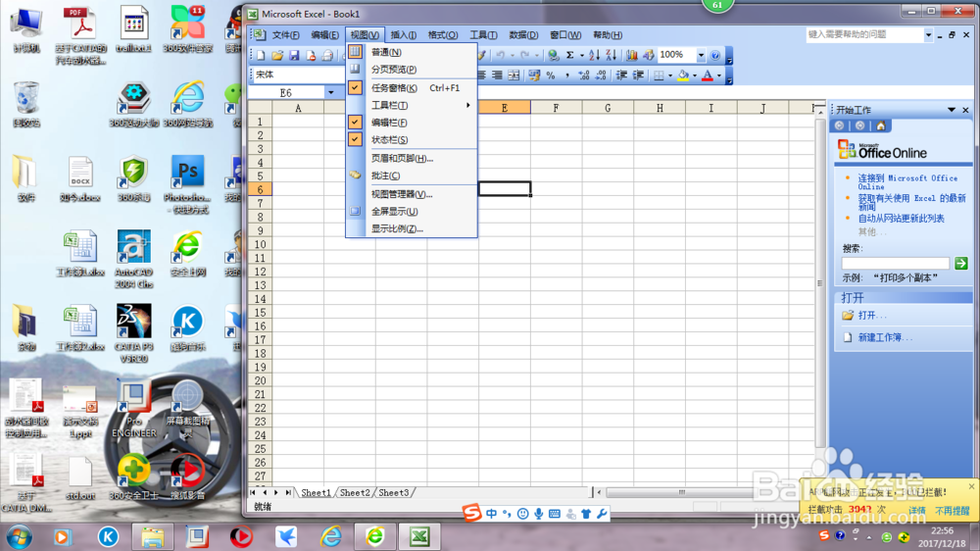Screen dimensions: 980x551
Task: Click the Home icon in task pane
Action: 881,125
